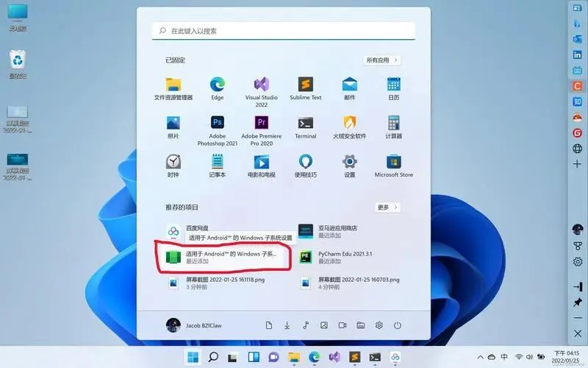Click the power button in Start footer
588x368 pixels.
[398, 325]
